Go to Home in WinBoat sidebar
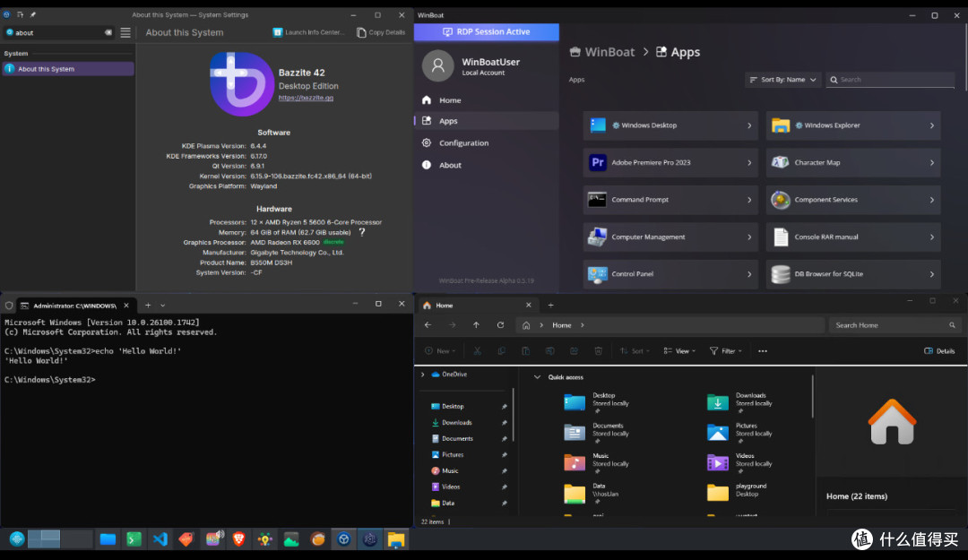Image resolution: width=968 pixels, height=560 pixels. (487, 100)
